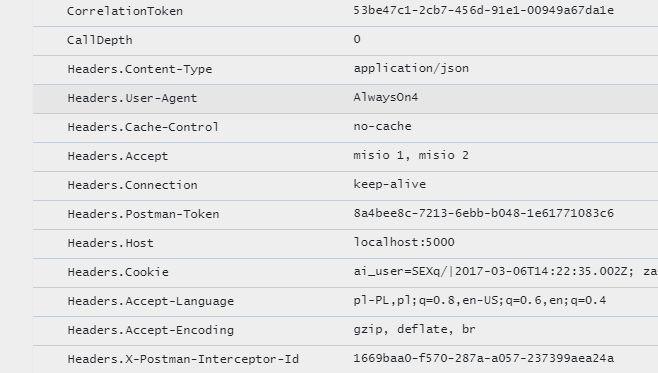Click the CorrelationToken GUID value
The height and width of the screenshot is (373, 658).
click(x=483, y=10)
